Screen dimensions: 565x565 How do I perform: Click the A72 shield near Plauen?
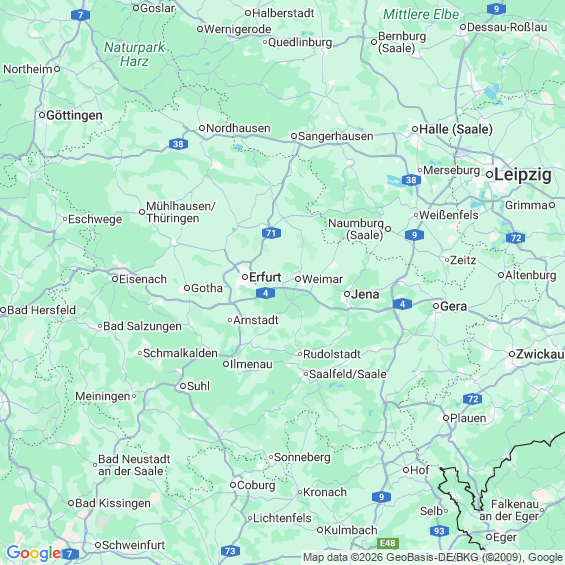(472, 399)
